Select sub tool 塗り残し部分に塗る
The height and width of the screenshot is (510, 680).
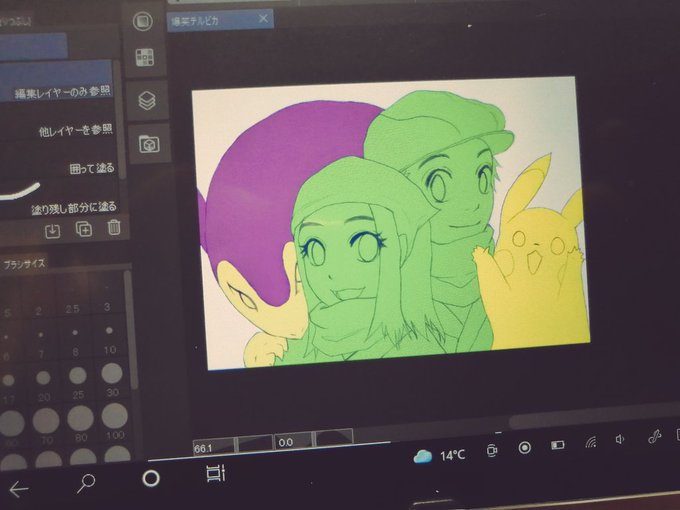[x=60, y=201]
